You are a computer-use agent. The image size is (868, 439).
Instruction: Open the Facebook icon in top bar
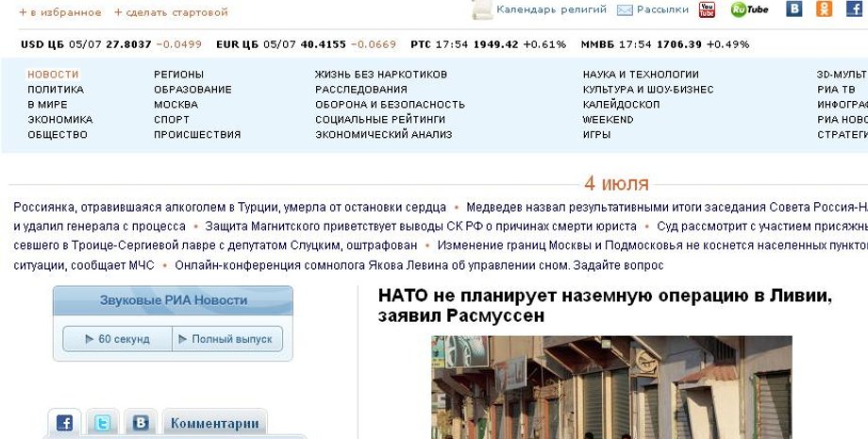coord(854,9)
